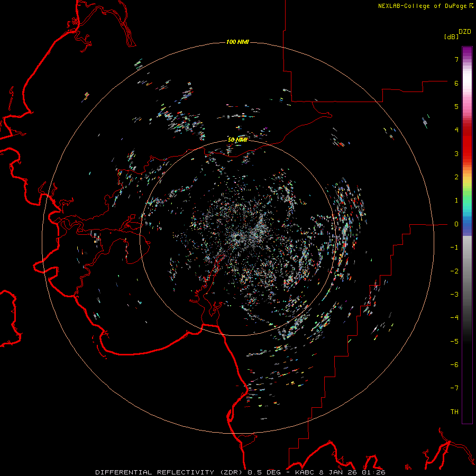Click the TH threshold label on colorbar
The height and width of the screenshot is (476, 476).
[x=454, y=412]
